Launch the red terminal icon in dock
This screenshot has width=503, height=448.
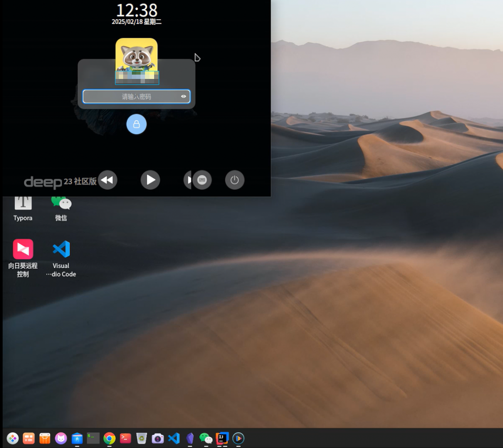point(125,438)
